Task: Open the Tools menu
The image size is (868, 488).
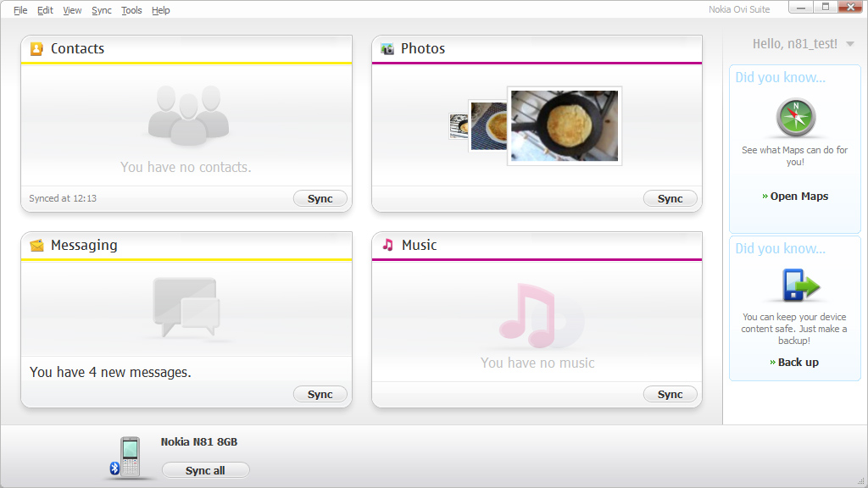Action: pos(131,10)
